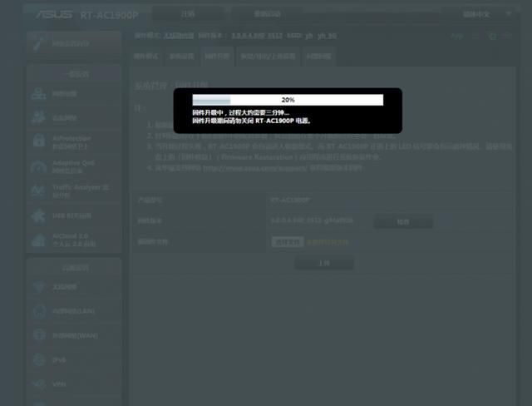
Task: Select the 固件升级 tab
Action: click(217, 57)
